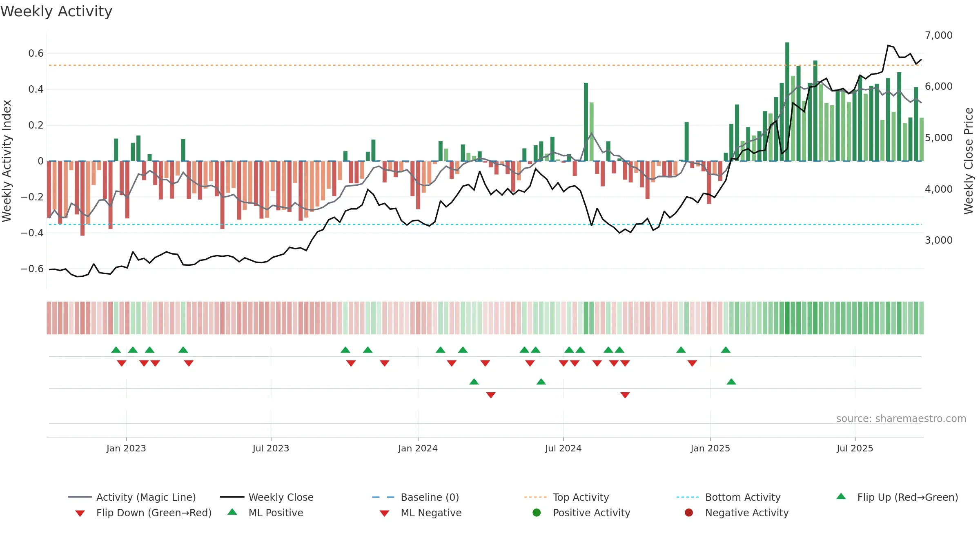This screenshot has width=980, height=551.
Task: Toggle Weekly Close legend entry
Action: (x=267, y=497)
